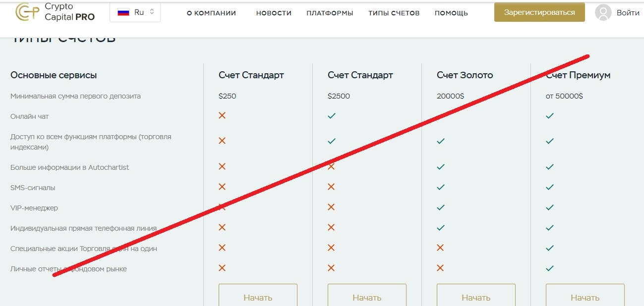Click the Специальные акции cross in Счет Золото column
The image size is (644, 306).
tap(440, 248)
